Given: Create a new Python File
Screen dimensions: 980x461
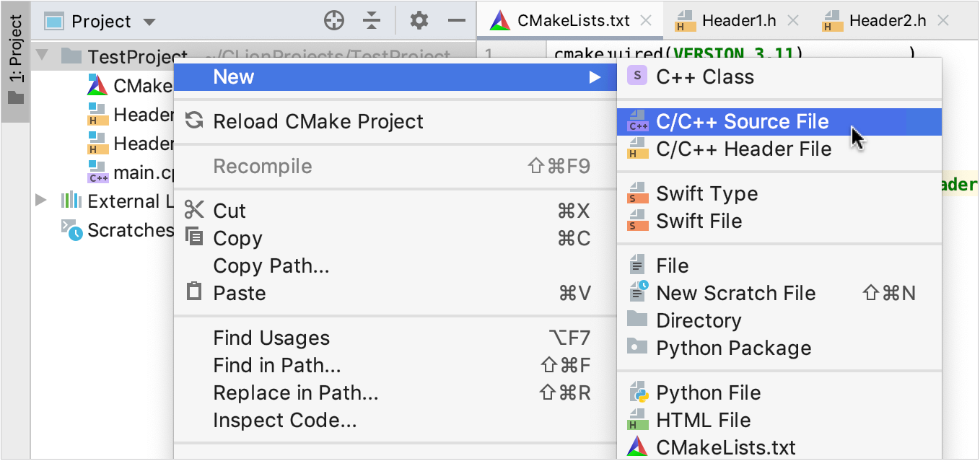Looking at the screenshot, I should (x=708, y=392).
